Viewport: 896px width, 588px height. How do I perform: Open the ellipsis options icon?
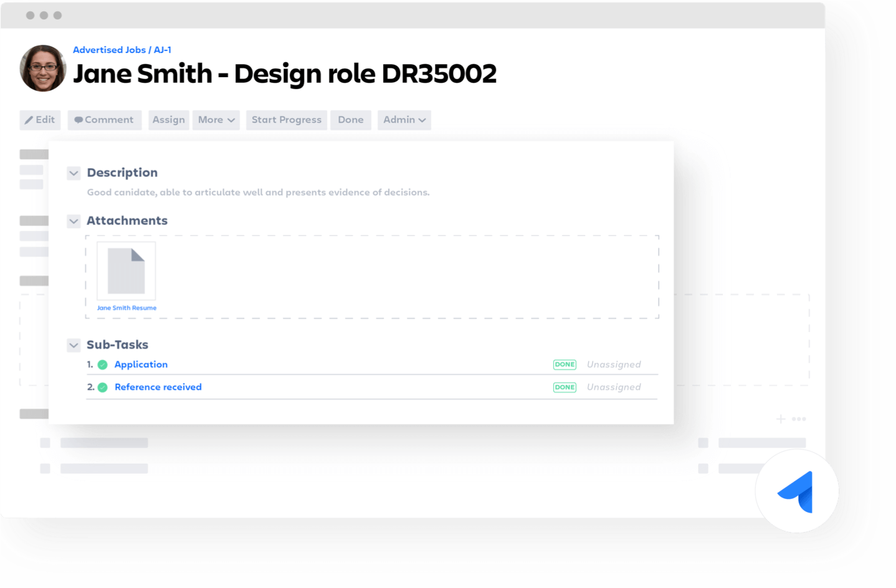pyautogui.click(x=799, y=419)
